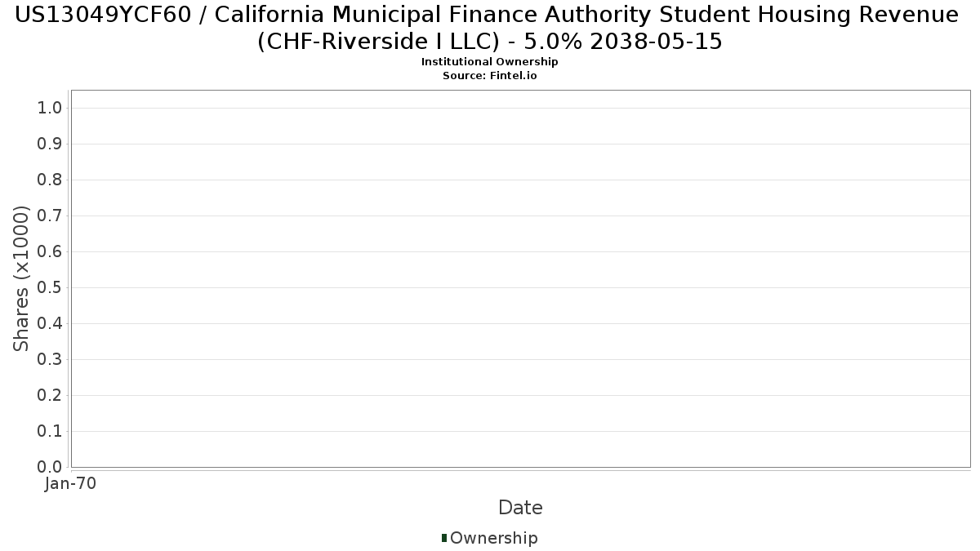The image size is (980, 551).
Task: Select the 0.8 y-axis tick label
Action: point(50,180)
